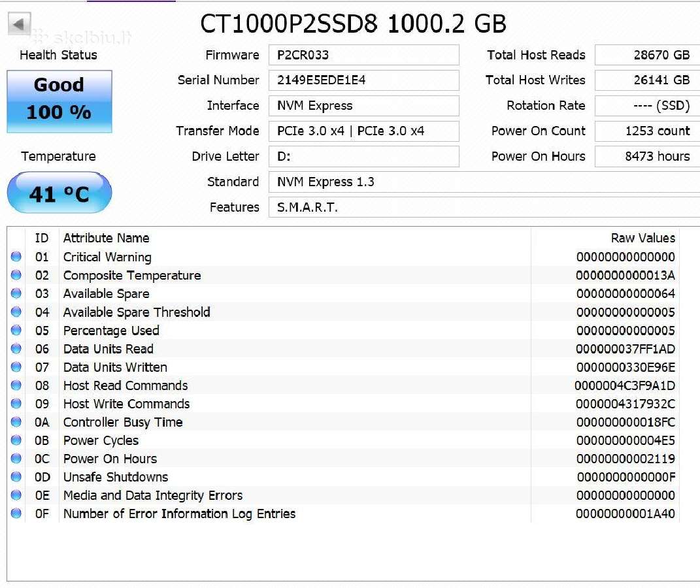Select the Composite Temperature attribute name
700x588 pixels.
(x=132, y=275)
